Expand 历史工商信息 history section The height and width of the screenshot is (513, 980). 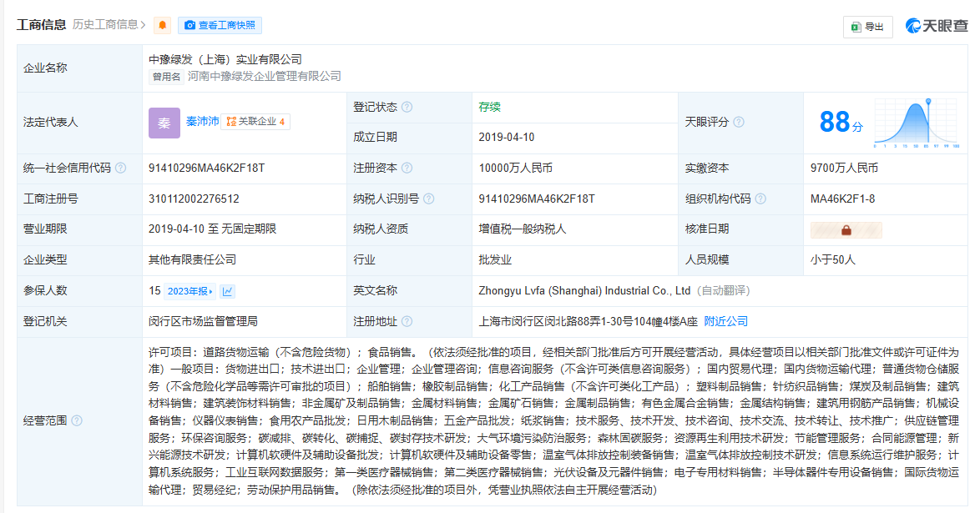(x=109, y=25)
